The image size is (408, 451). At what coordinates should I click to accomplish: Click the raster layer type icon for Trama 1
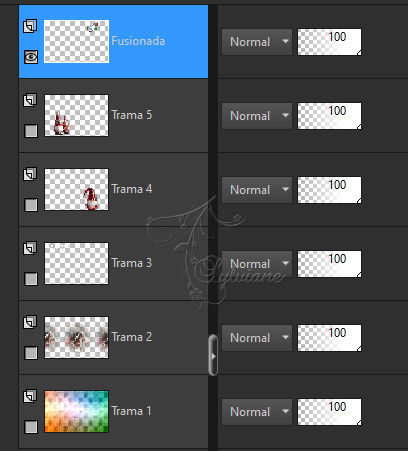click(x=30, y=396)
